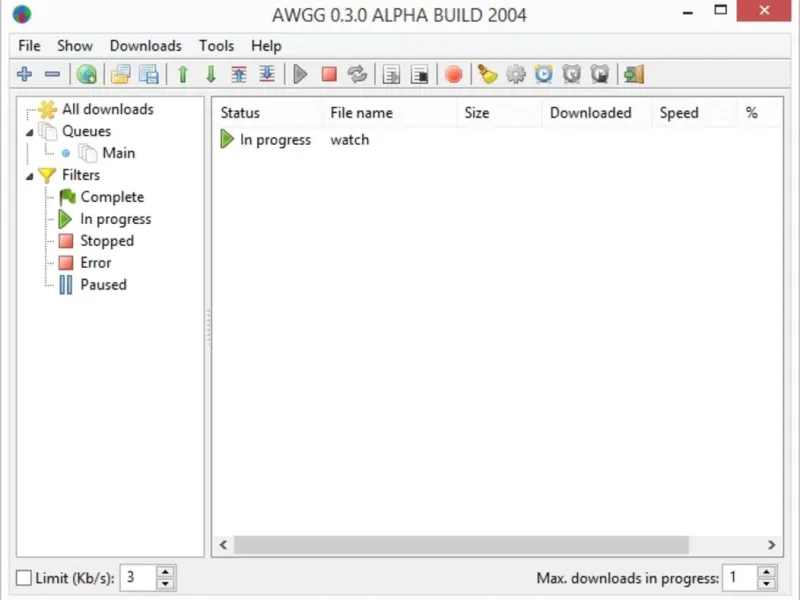Move download down with green down arrow

211,74
